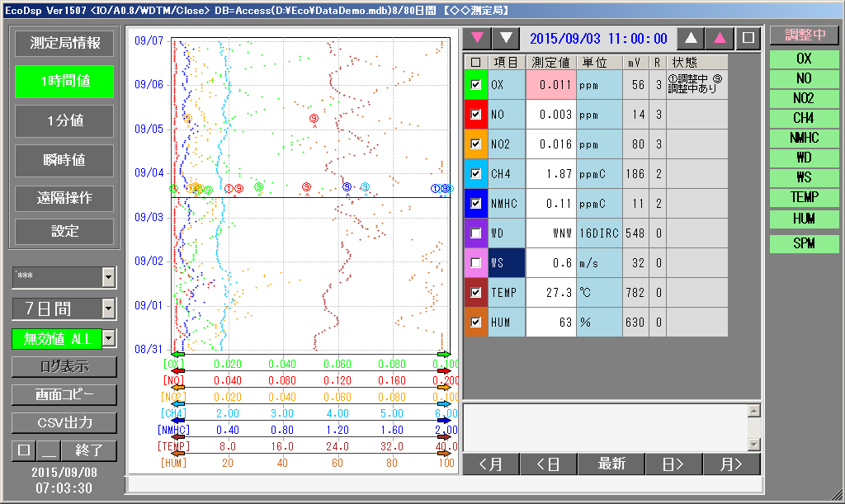The image size is (845, 504).
Task: Click the small square button left of 終了
Action: pos(23,451)
